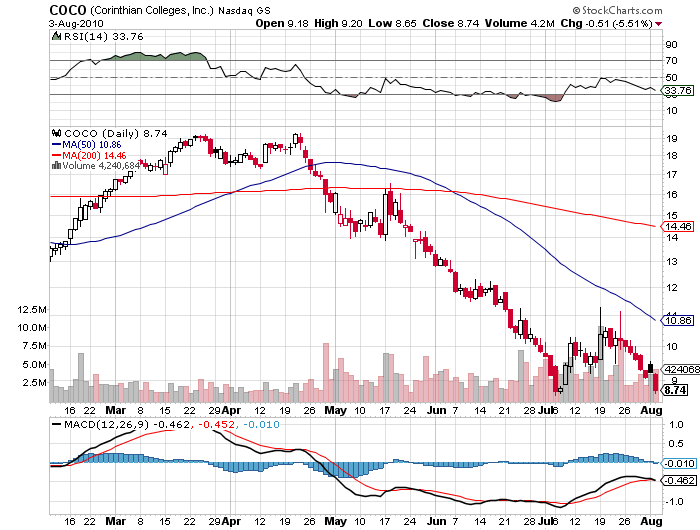Click the RSI(14) 33.76 legend label
Viewport: 700px width, 530px height.
pos(104,37)
